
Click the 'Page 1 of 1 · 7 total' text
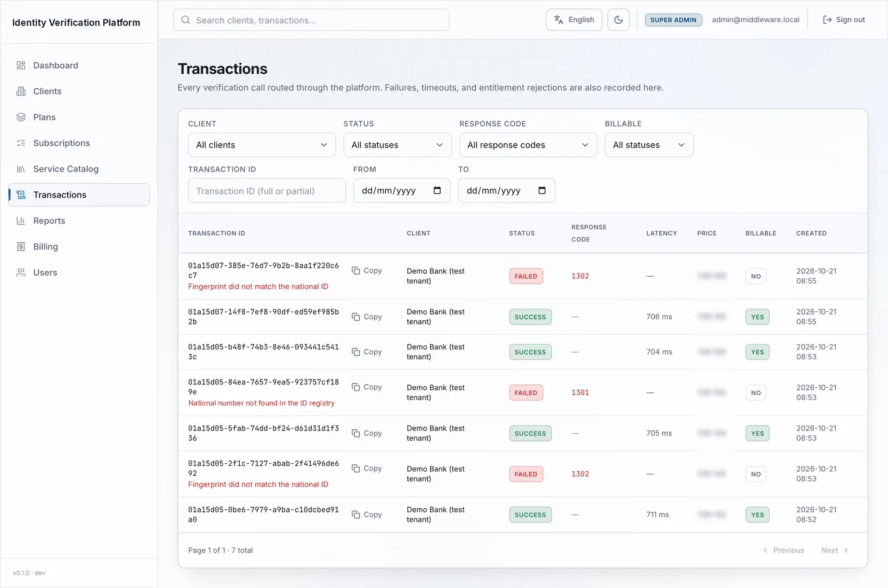[220, 550]
